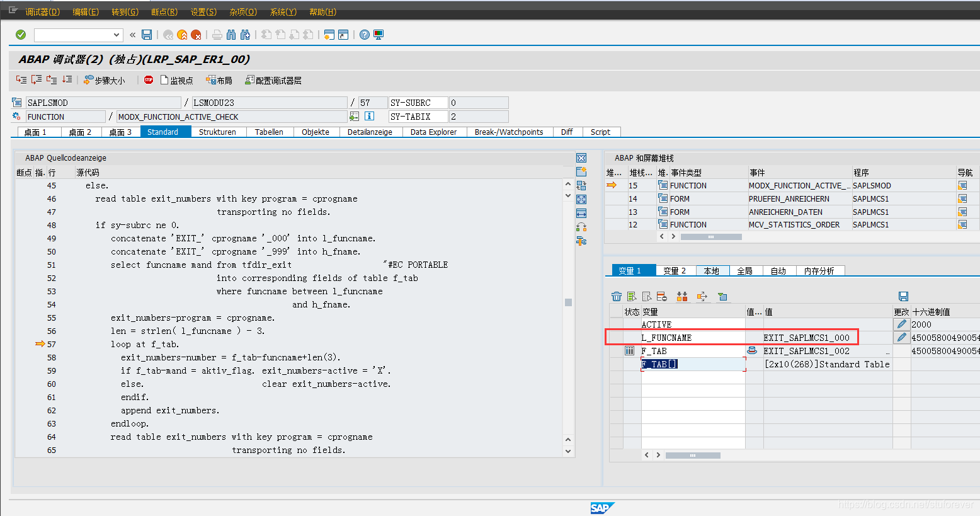Click the F_TAB[] variable name field
980x516 pixels.
[x=693, y=364]
